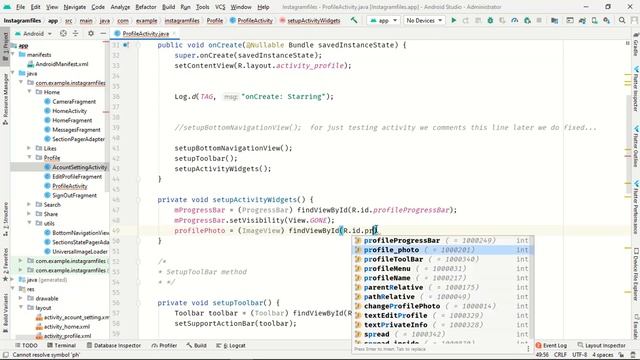The image size is (640, 360).
Task: Click the CRLF line separator status entry
Action: (560, 355)
